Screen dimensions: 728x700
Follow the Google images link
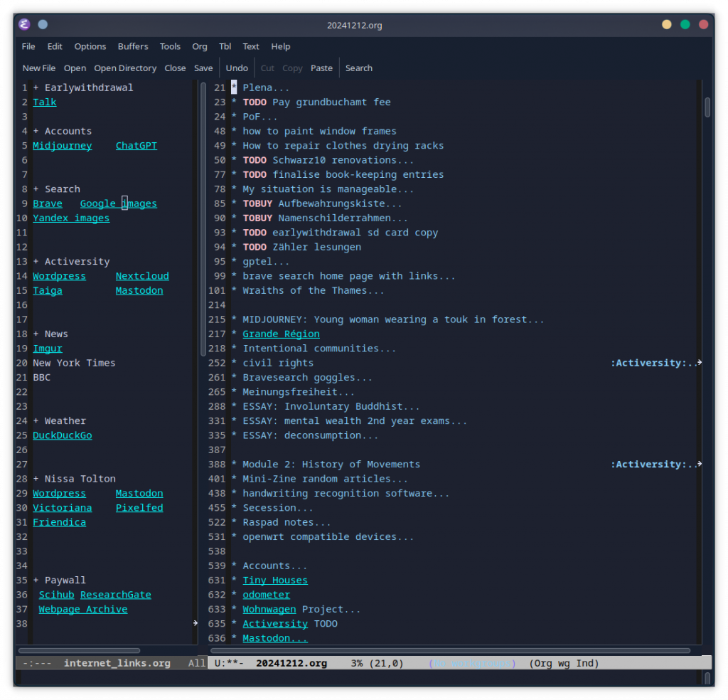(119, 204)
